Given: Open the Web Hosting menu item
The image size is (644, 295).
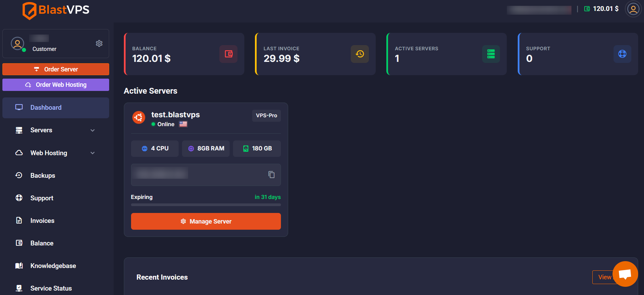Looking at the screenshot, I should click(x=56, y=153).
